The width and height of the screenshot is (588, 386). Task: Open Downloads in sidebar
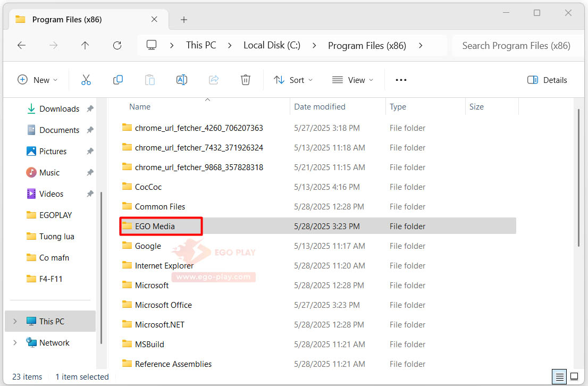click(59, 109)
